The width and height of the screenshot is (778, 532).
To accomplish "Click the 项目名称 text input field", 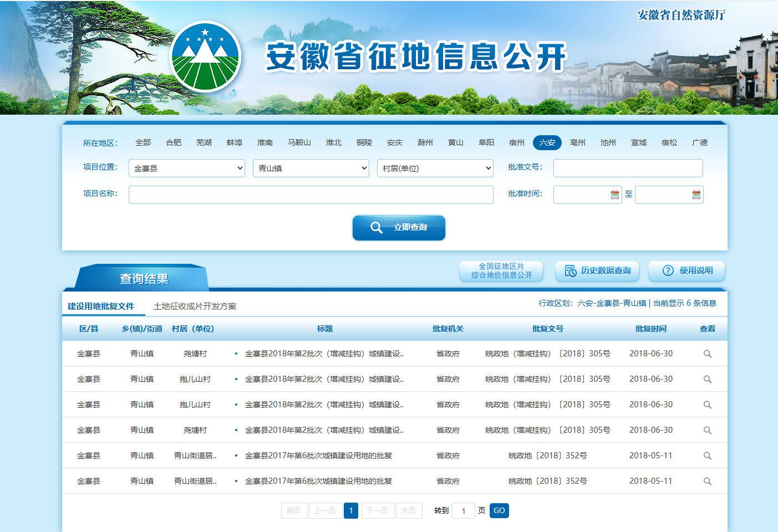I will click(x=311, y=195).
